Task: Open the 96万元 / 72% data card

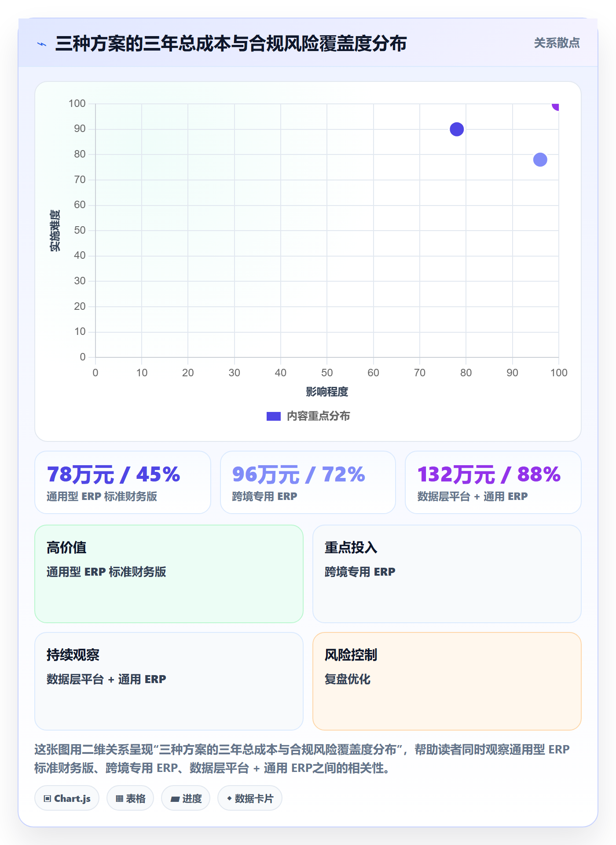Action: 308,482
